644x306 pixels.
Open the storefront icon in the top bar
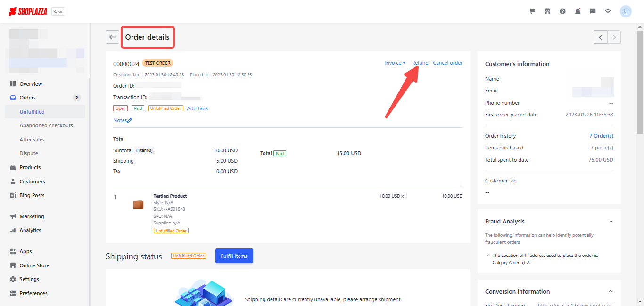pyautogui.click(x=547, y=11)
